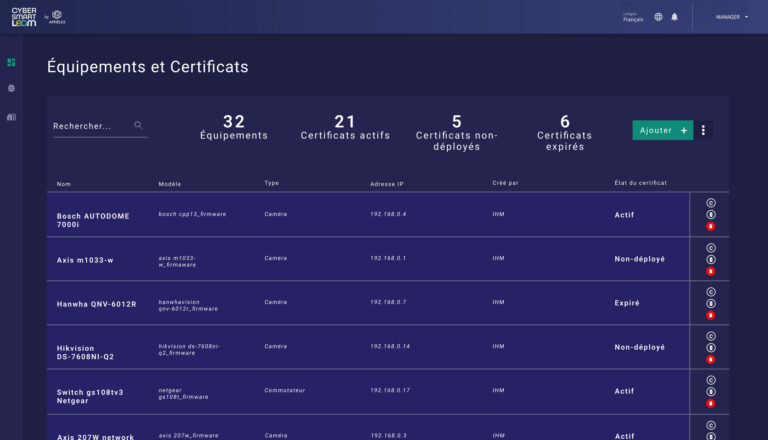This screenshot has height=440, width=768.
Task: Click the middle action icon for Hanwha QNV-6012R
Action: point(711,303)
